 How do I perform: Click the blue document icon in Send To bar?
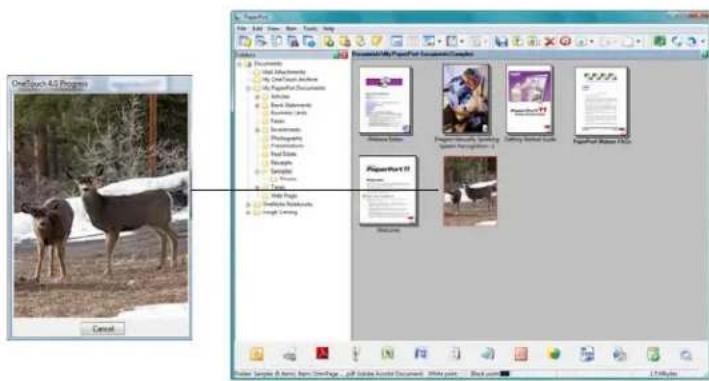pos(586,354)
